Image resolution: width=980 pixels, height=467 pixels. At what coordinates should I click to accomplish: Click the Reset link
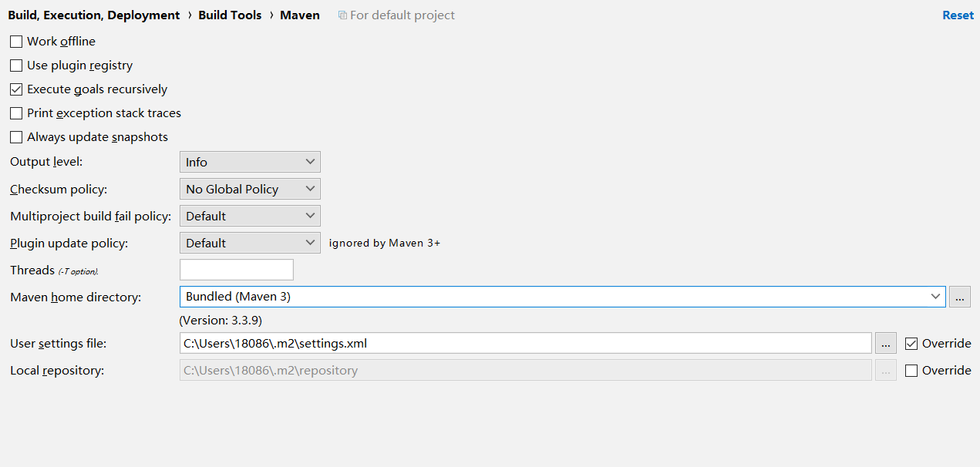958,15
